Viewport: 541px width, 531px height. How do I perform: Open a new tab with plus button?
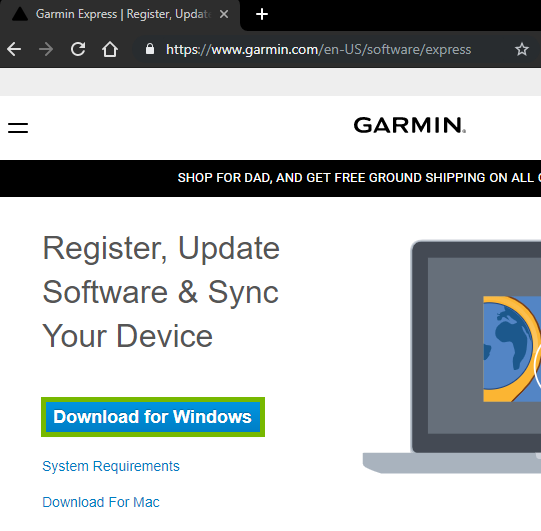click(262, 14)
